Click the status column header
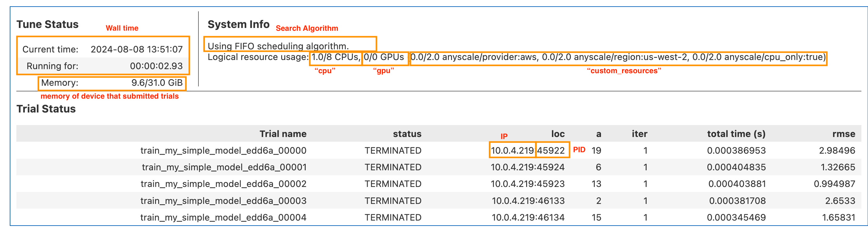This screenshot has width=868, height=230. (407, 134)
